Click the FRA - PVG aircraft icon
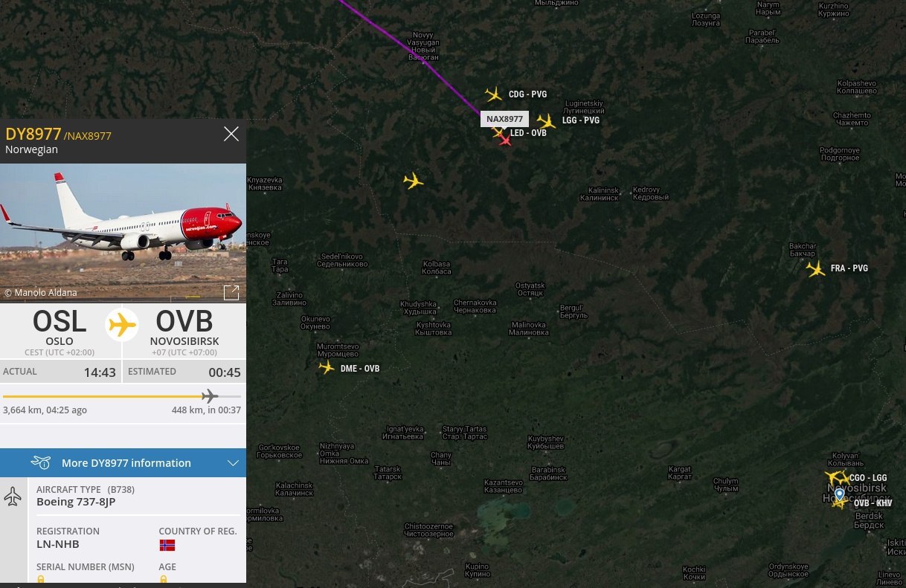 pos(816,269)
